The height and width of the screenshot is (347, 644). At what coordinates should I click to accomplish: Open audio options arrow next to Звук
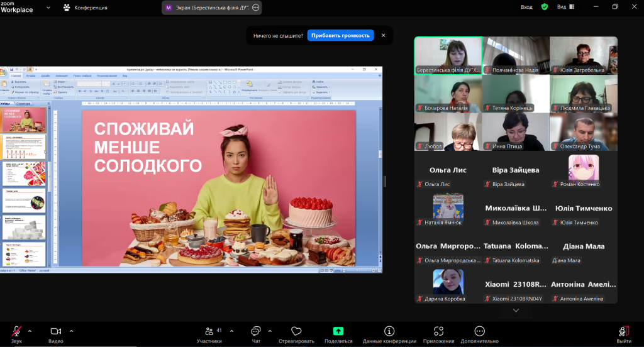[x=30, y=331]
